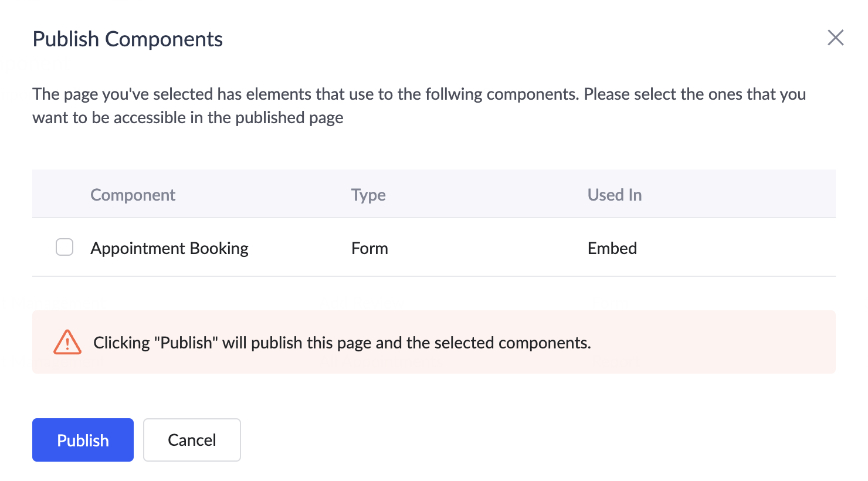Tick the Appointment Booking checkbox
The image size is (868, 481).
pos(65,248)
